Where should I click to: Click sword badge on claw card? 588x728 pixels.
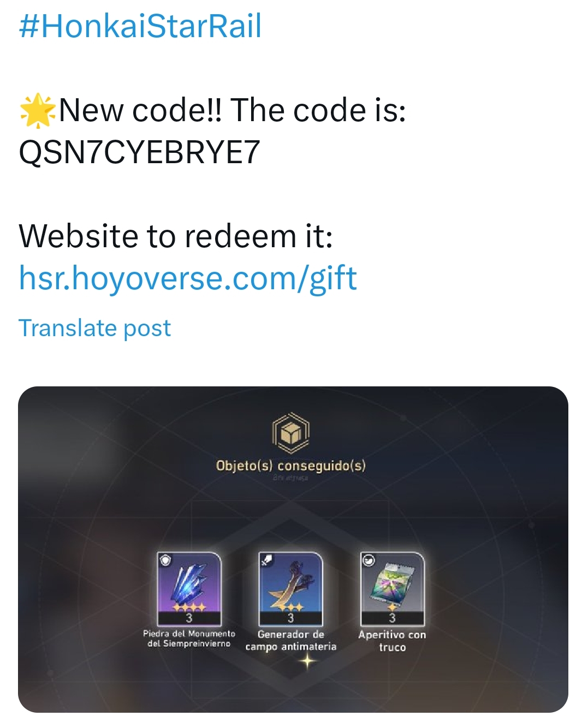267,560
